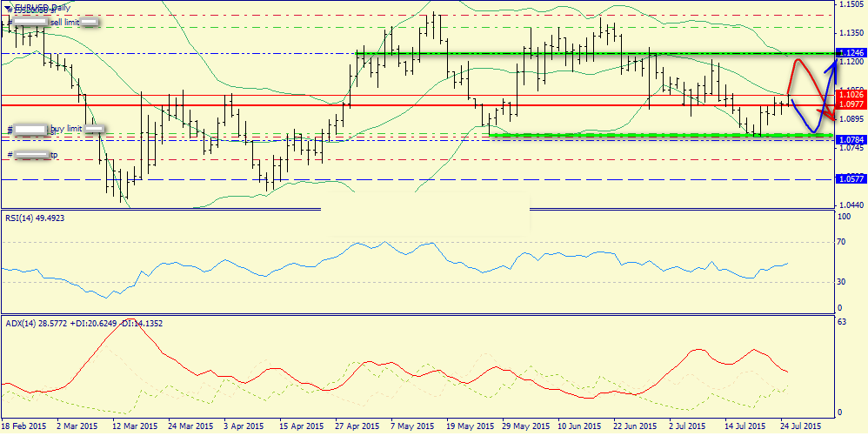Click the 18 Feb 2015 date label
The image size is (868, 436).
tap(23, 426)
